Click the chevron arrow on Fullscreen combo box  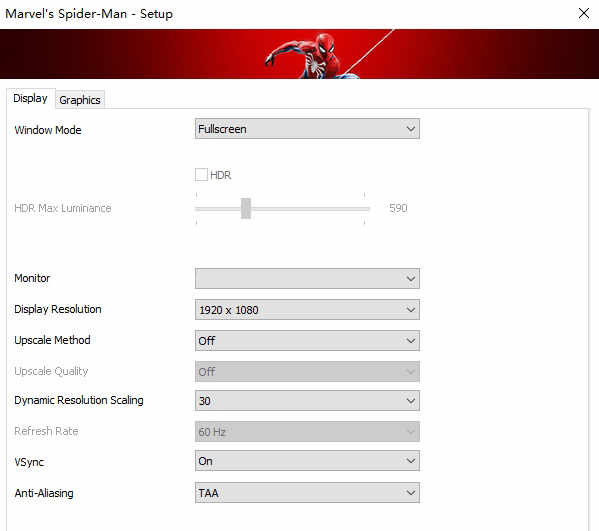[411, 129]
